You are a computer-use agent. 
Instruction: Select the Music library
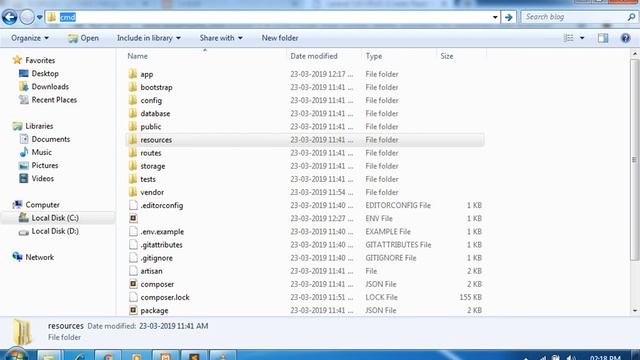(42, 152)
